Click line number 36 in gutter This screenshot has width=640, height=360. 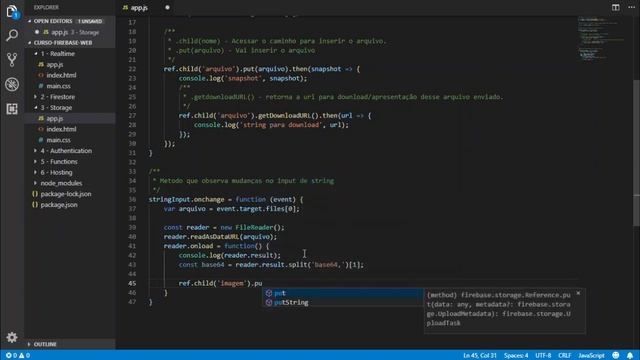(x=132, y=199)
